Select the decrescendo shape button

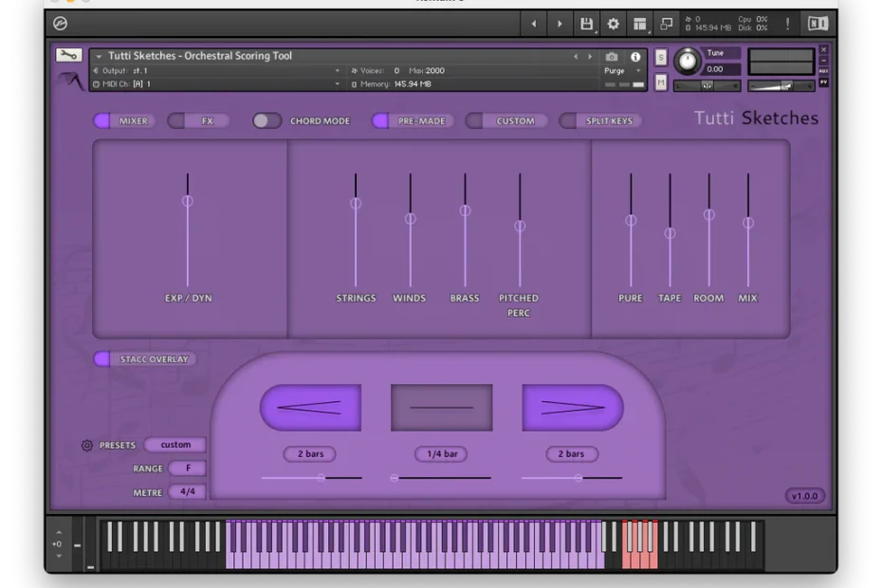[572, 408]
